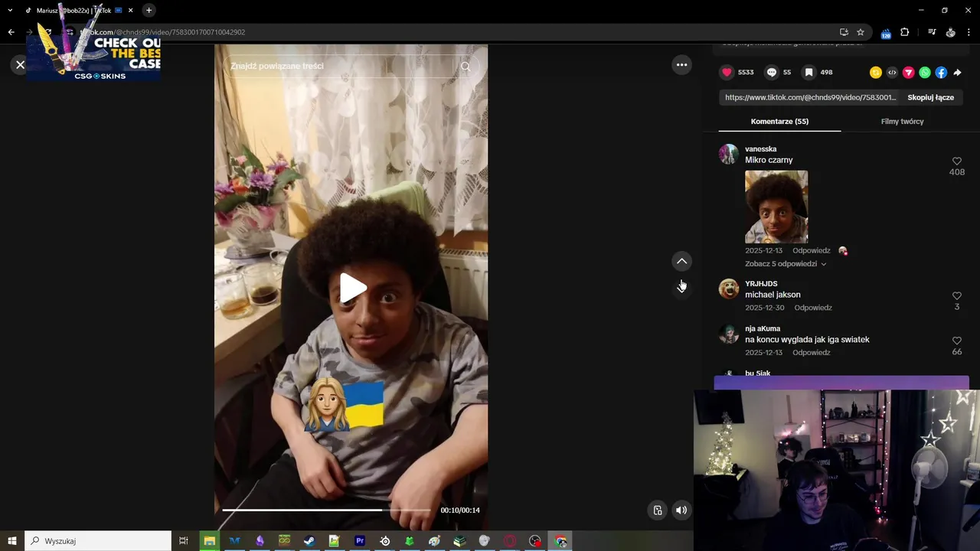Open more share options arrow

click(957, 73)
